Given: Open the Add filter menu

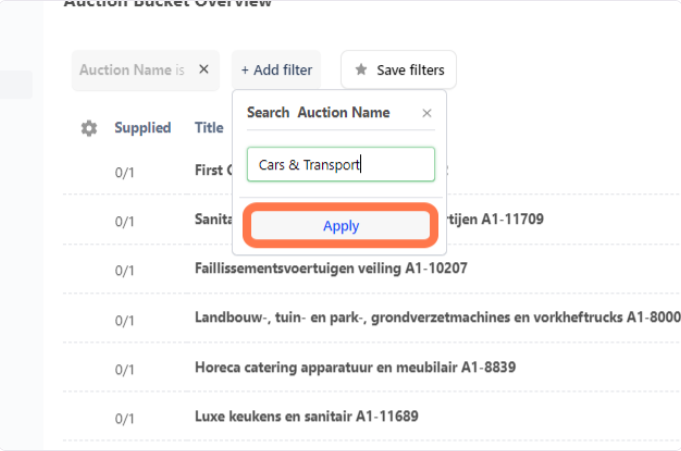Looking at the screenshot, I should (276, 70).
